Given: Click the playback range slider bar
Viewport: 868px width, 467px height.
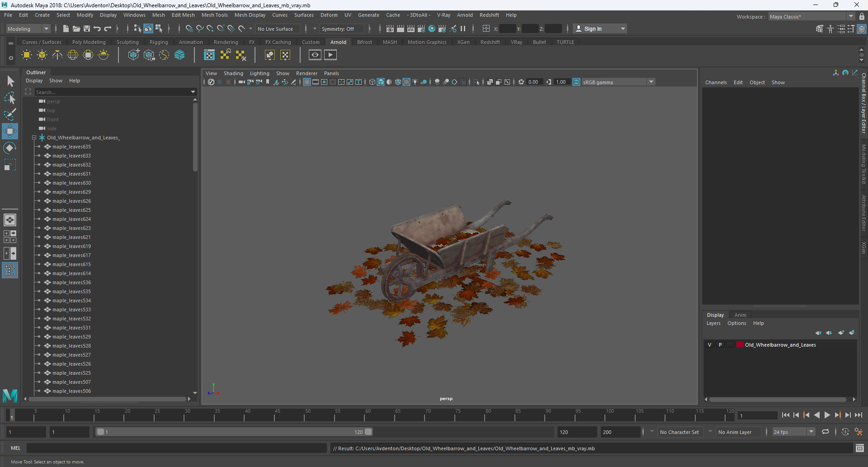Looking at the screenshot, I should (234, 432).
